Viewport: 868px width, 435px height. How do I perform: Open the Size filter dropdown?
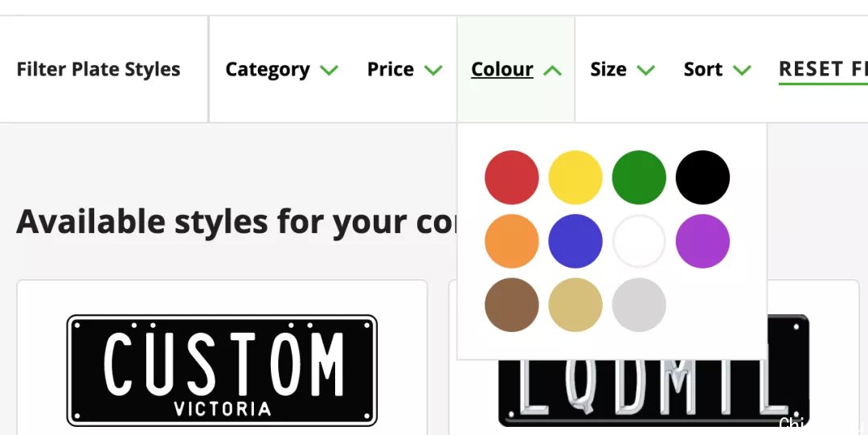622,69
